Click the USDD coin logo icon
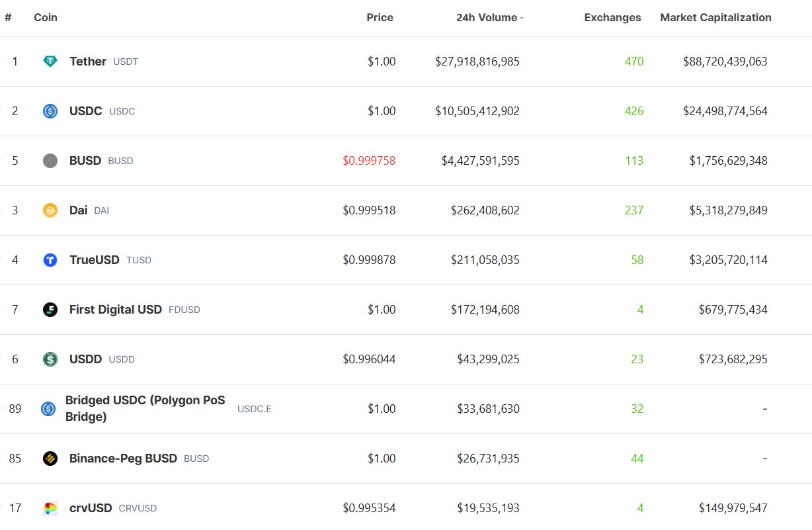Image resolution: width=812 pixels, height=530 pixels. point(50,359)
